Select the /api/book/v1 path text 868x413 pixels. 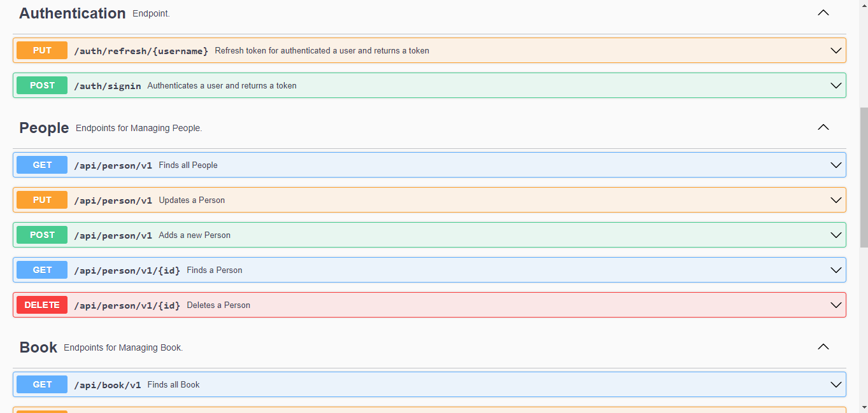(x=108, y=385)
